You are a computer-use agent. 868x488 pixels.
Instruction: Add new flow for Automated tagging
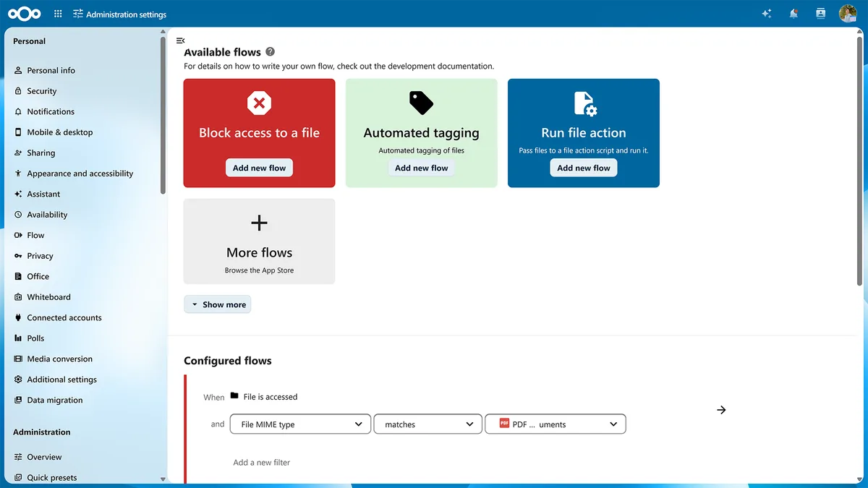[x=421, y=168]
